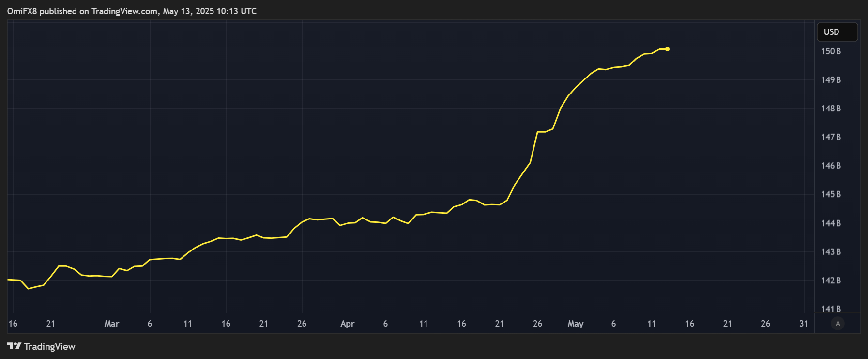Click the 149B price axis label
Screen dimensions: 868x359
coord(831,80)
